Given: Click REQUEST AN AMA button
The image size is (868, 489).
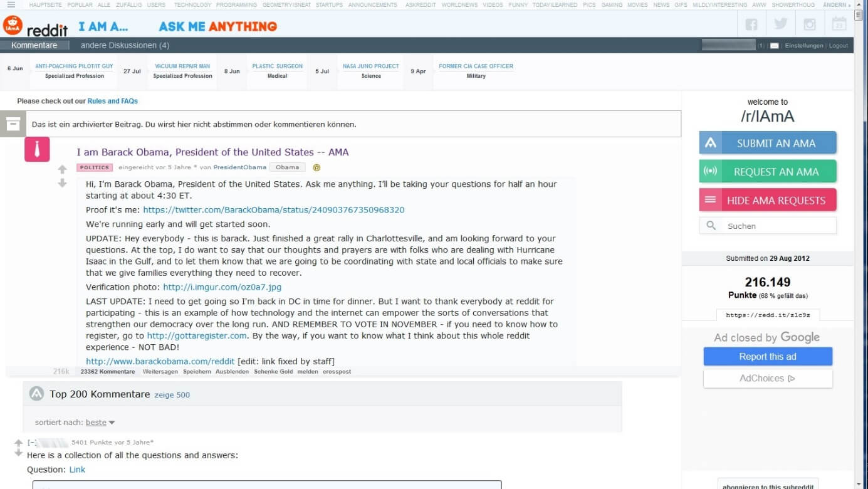Looking at the screenshot, I should coord(768,172).
